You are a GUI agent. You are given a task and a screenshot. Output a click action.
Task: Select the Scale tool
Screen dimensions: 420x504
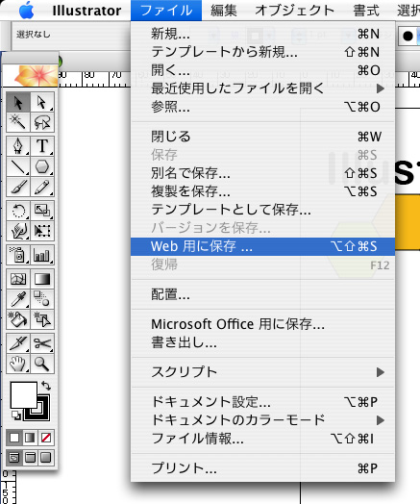[42, 211]
